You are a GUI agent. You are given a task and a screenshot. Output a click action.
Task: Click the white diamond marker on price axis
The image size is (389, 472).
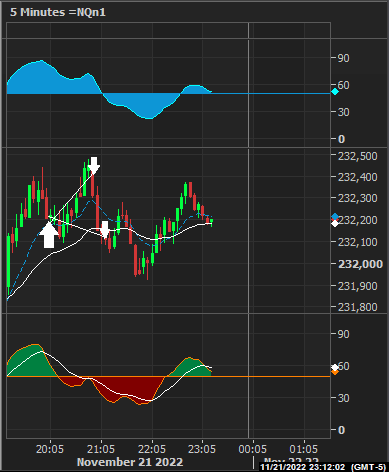335,223
